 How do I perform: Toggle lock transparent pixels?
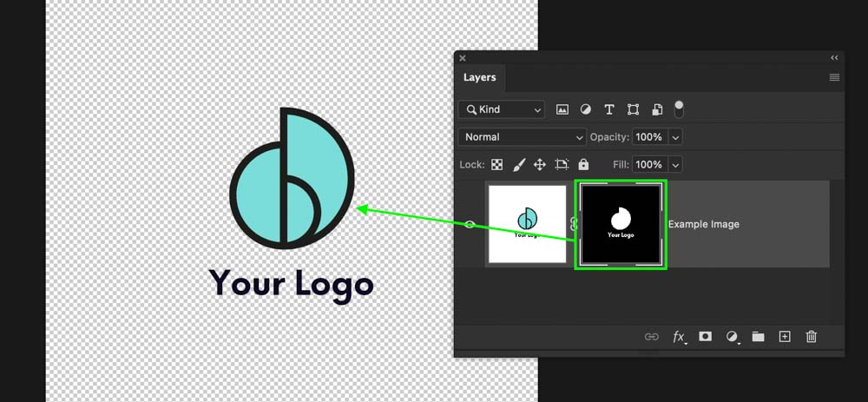497,164
